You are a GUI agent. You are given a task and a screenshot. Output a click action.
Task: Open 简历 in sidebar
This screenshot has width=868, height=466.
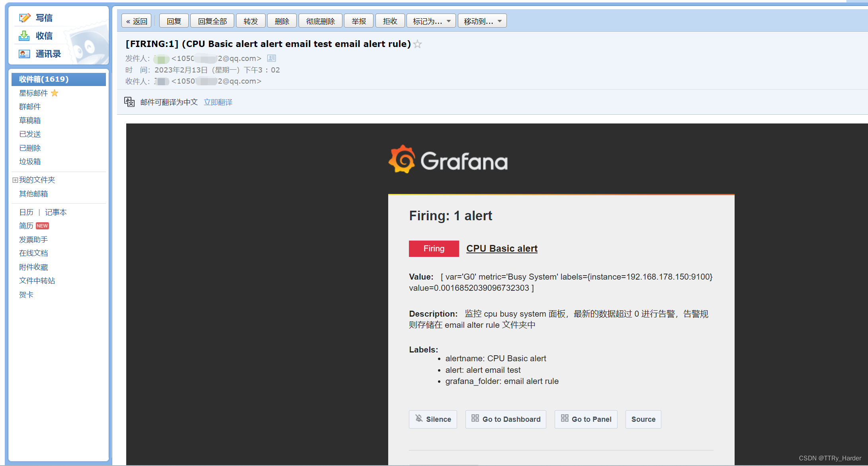coord(26,226)
